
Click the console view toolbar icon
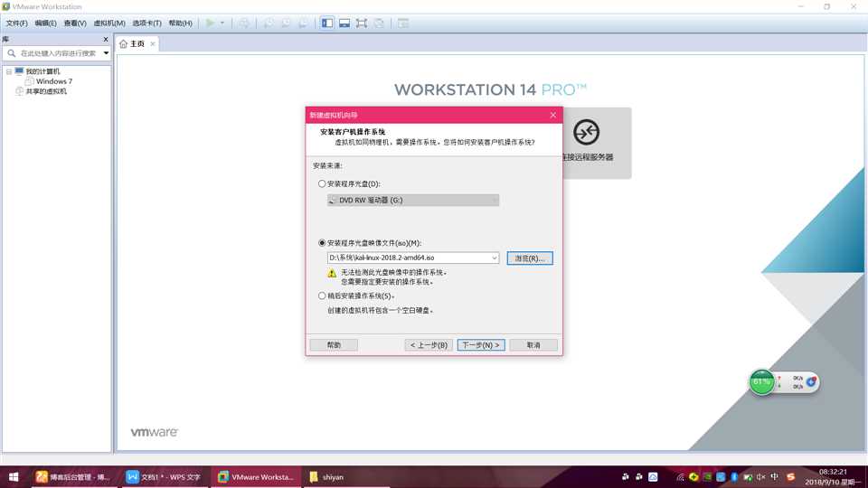(x=403, y=23)
